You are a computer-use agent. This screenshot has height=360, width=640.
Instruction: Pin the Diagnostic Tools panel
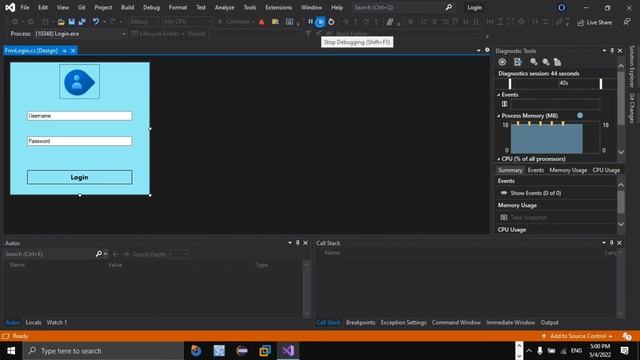[612, 51]
